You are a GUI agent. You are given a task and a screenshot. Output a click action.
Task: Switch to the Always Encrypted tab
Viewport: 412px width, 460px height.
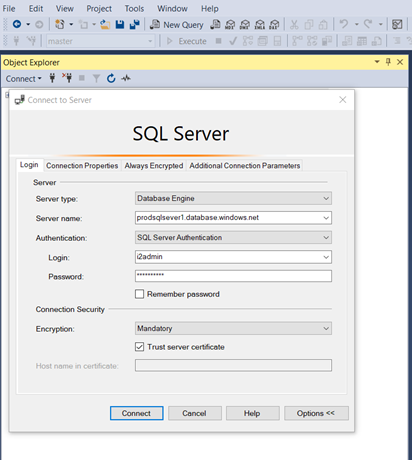point(154,166)
